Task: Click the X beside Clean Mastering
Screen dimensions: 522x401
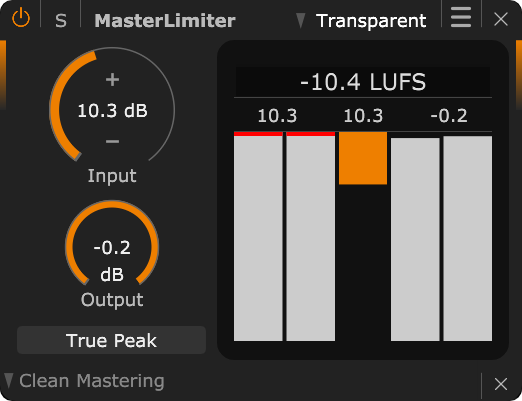Action: pyautogui.click(x=501, y=384)
